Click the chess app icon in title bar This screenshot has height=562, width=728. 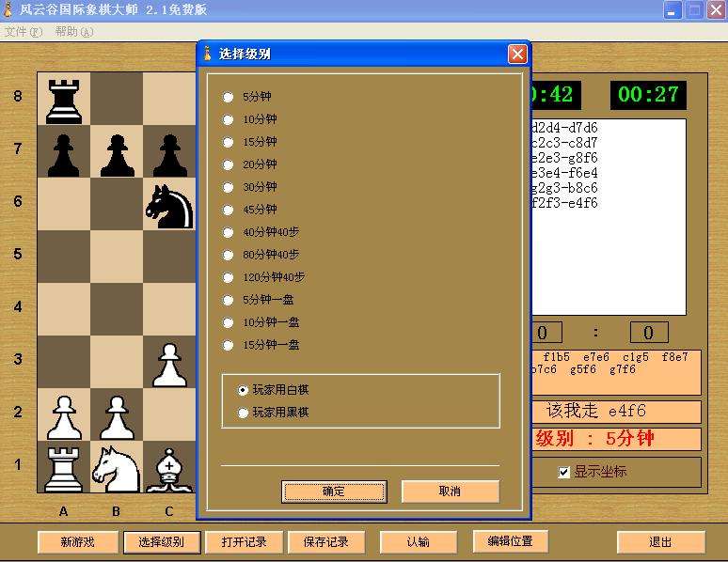[x=8, y=9]
